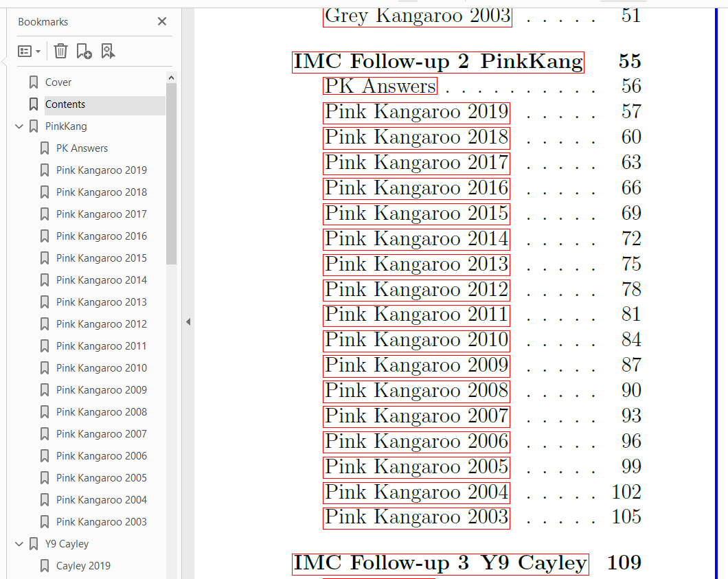Screen dimensions: 728x579
Task: Follow Pink Kangaroo 2008 link in contents
Action: (x=416, y=392)
